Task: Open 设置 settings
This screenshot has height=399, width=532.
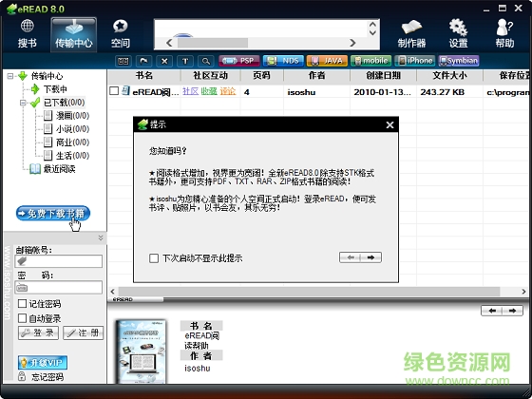Action: point(458,34)
